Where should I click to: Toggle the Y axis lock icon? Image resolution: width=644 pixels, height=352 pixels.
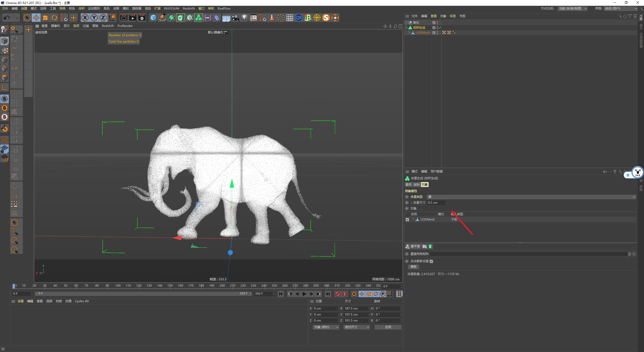pyautogui.click(x=94, y=18)
